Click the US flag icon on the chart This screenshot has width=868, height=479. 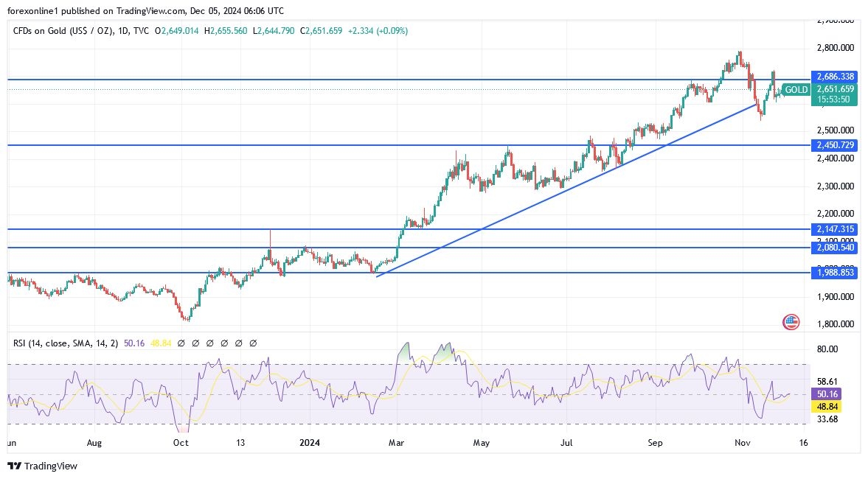(791, 322)
